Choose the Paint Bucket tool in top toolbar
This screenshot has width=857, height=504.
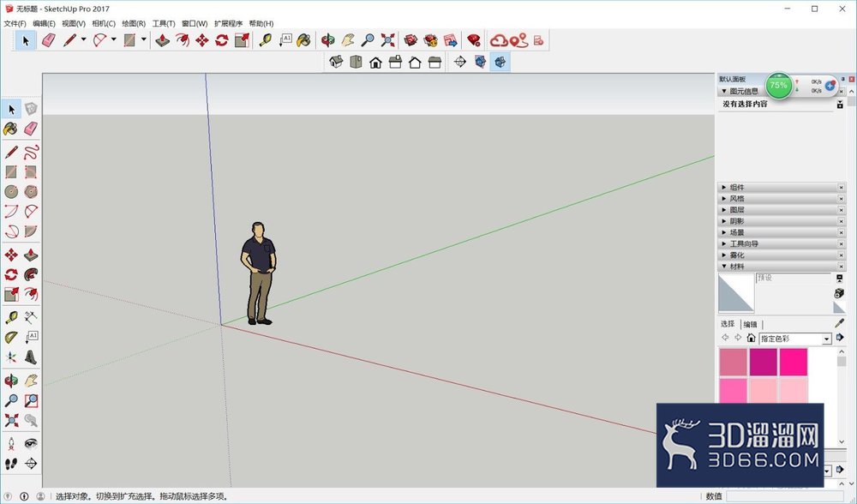pos(304,40)
